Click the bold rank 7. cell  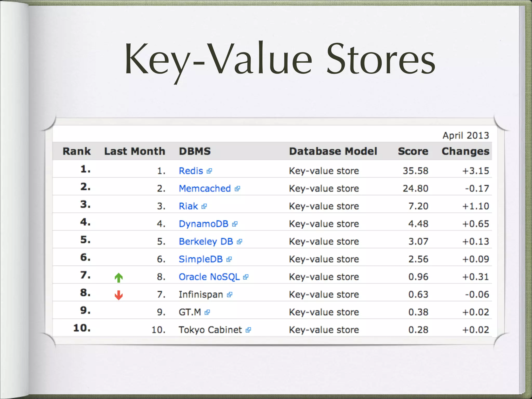pyautogui.click(x=85, y=275)
